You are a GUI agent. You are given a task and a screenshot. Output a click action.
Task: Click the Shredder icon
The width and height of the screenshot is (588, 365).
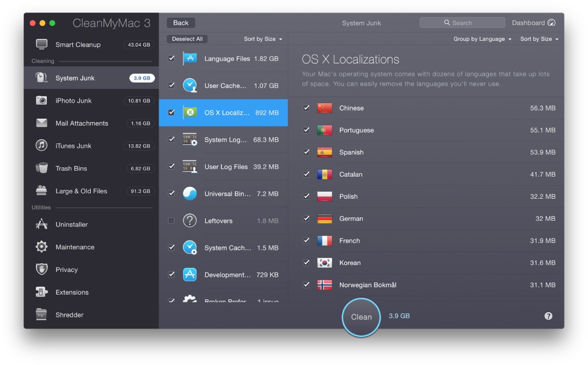click(x=41, y=314)
